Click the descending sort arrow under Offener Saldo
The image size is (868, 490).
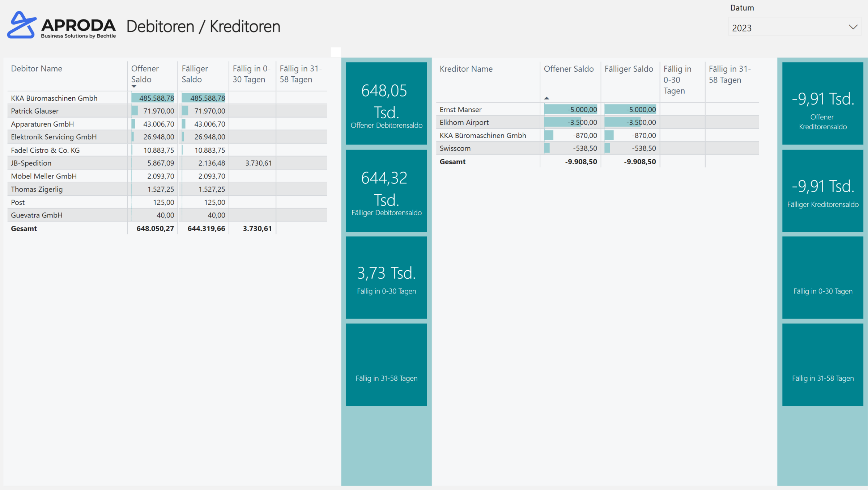tap(134, 86)
